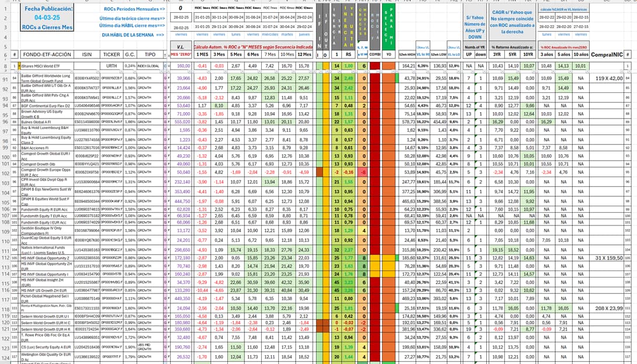Select the COMBI header cell
The width and height of the screenshot is (637, 364).
(x=375, y=54)
